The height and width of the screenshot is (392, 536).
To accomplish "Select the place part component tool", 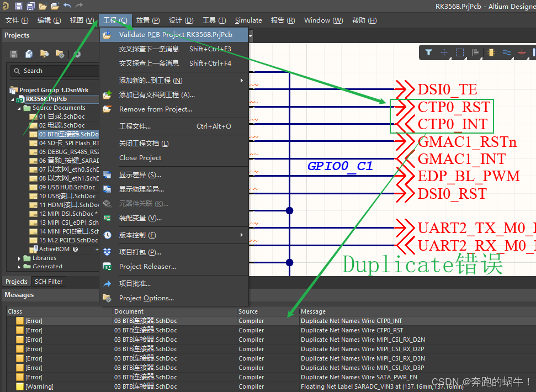I will tap(491, 52).
